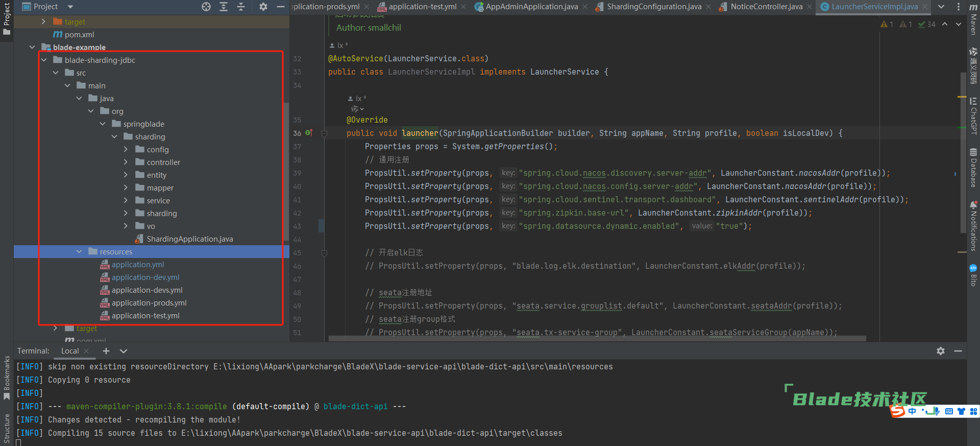
Task: Open the Structure tool window
Action: tap(7, 428)
